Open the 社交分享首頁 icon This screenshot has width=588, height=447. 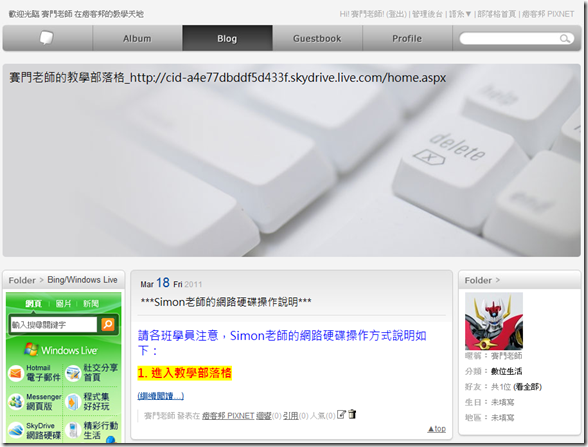[x=73, y=373]
